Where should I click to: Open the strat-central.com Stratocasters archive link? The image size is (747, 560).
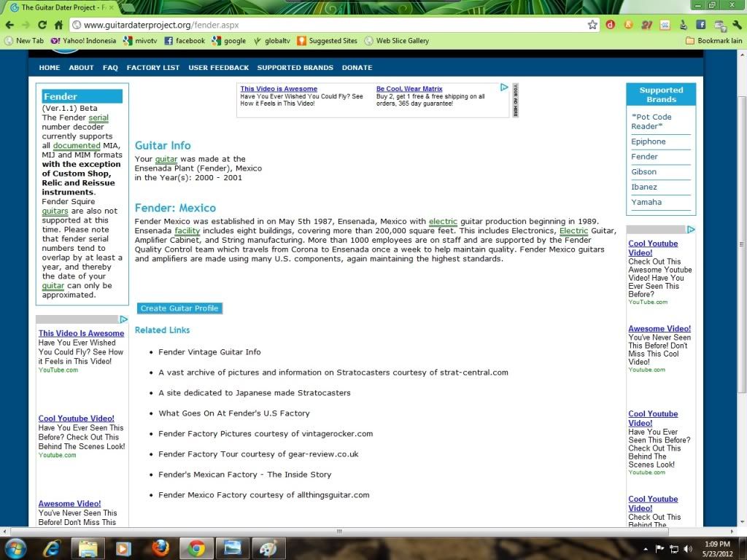tap(333, 373)
